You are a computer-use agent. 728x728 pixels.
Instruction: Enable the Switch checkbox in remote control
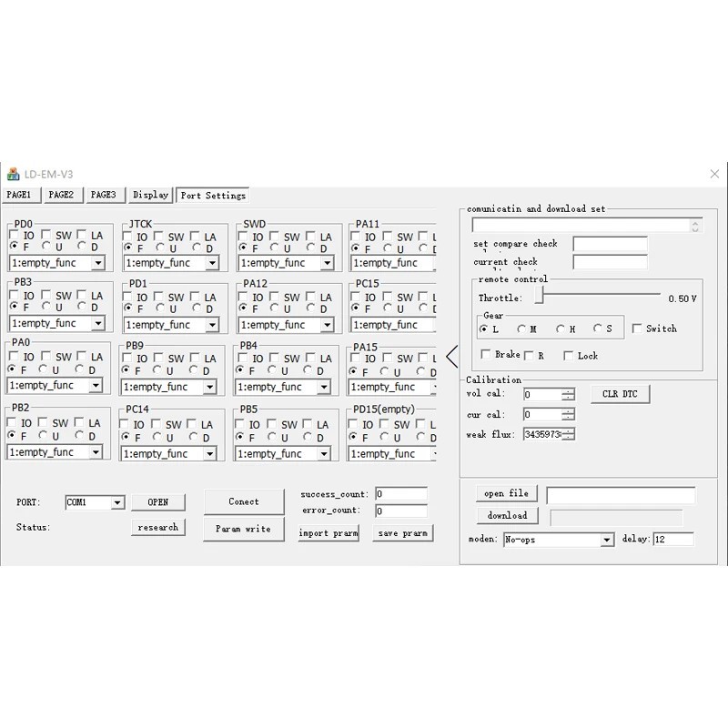[635, 328]
